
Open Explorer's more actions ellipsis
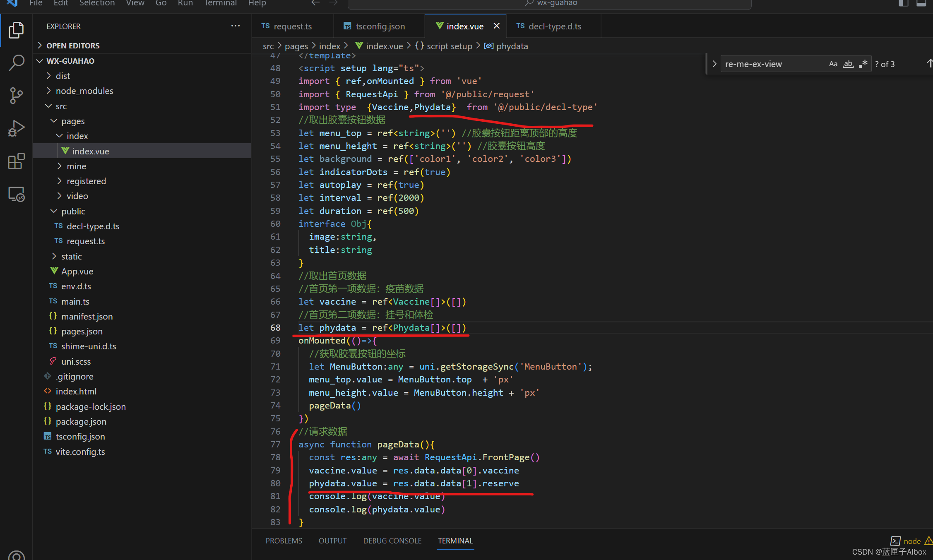[x=236, y=26]
